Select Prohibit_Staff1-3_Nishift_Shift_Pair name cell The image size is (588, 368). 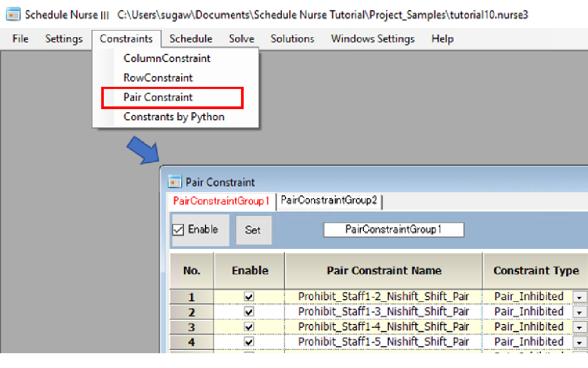pyautogui.click(x=383, y=312)
